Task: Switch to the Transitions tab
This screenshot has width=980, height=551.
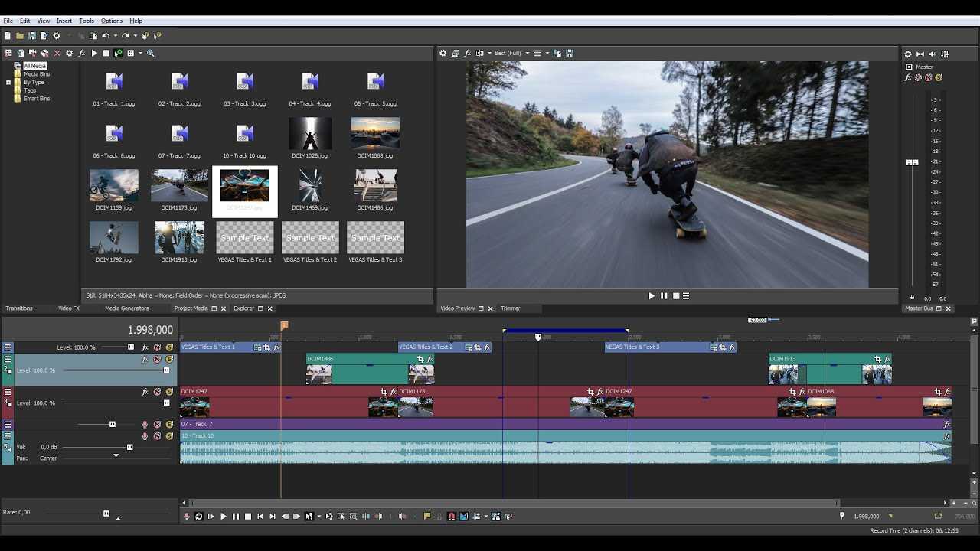Action: (19, 308)
